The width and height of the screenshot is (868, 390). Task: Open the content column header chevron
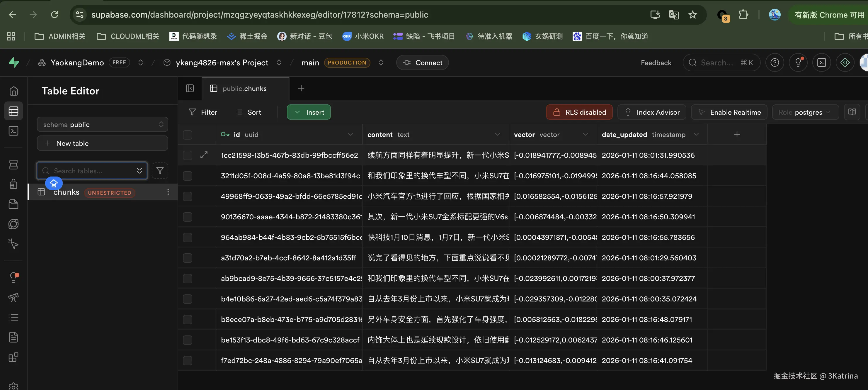pos(497,135)
